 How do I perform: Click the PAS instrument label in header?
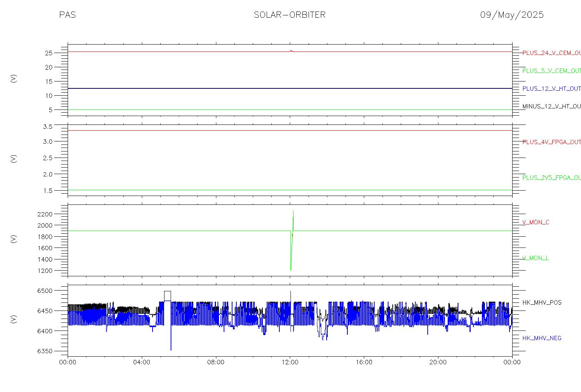[x=67, y=15]
